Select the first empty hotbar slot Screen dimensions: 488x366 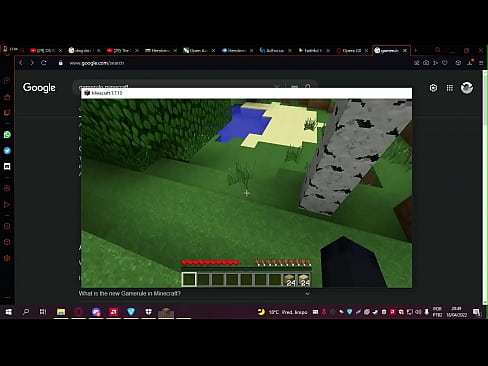click(x=189, y=279)
